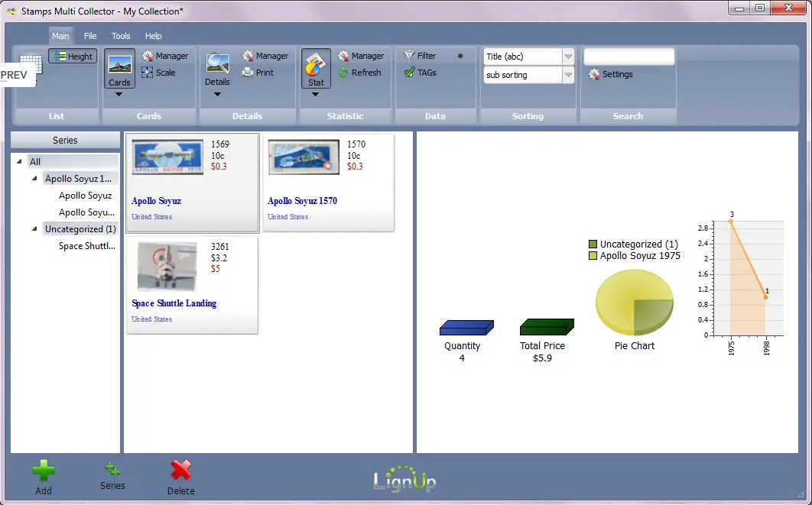Open the Details view icon

pyautogui.click(x=217, y=68)
